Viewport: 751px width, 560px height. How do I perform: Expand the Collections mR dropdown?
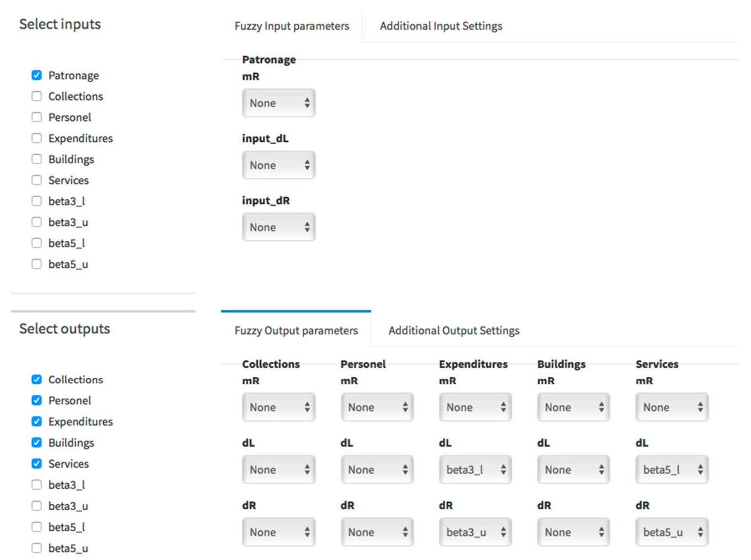(278, 407)
